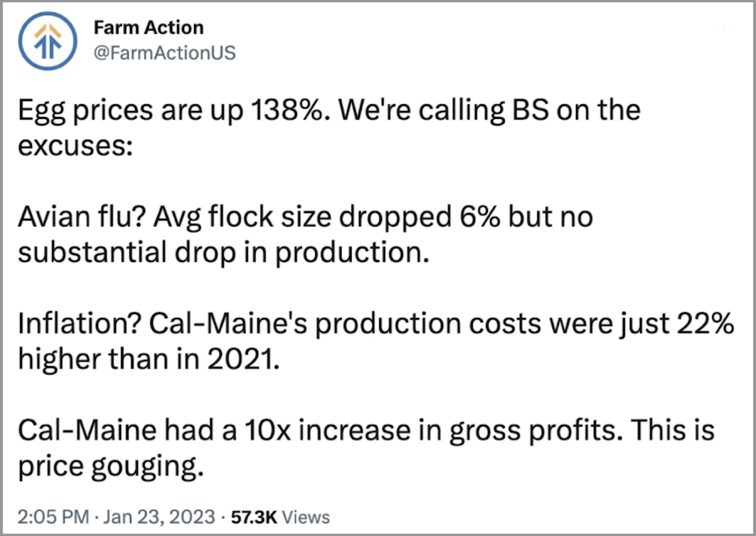Image resolution: width=756 pixels, height=536 pixels.
Task: Click "substantial drop in production." line
Action: [x=224, y=252]
